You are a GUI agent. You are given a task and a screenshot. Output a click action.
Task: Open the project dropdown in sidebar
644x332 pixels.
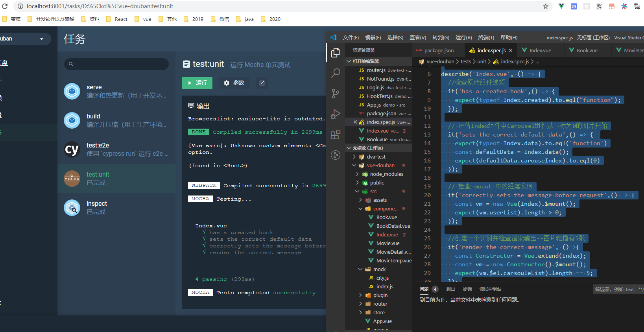point(24,39)
